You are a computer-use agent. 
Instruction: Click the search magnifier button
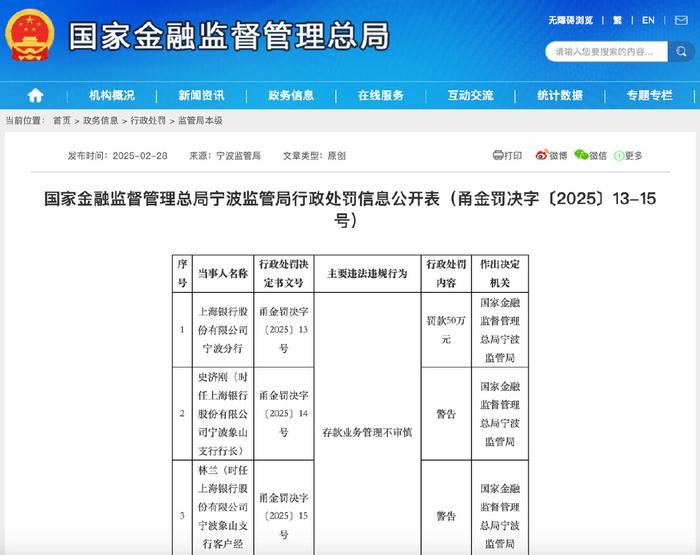pos(681,52)
